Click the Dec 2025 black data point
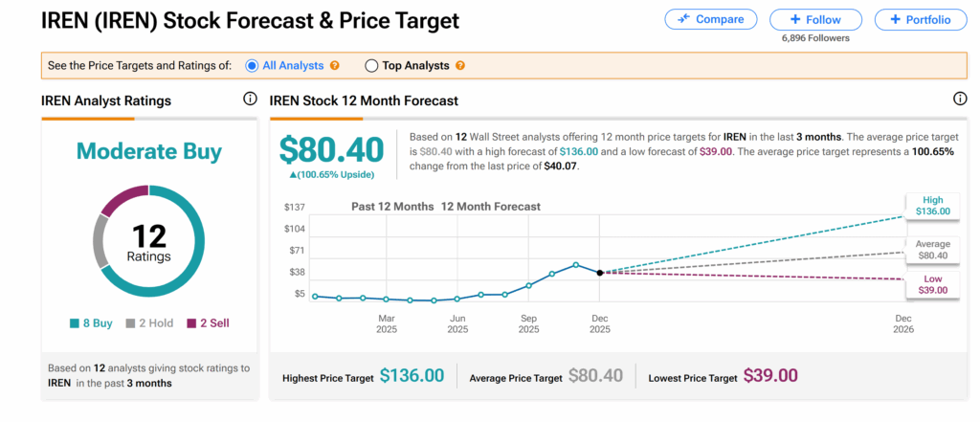The image size is (980, 422). 600,273
